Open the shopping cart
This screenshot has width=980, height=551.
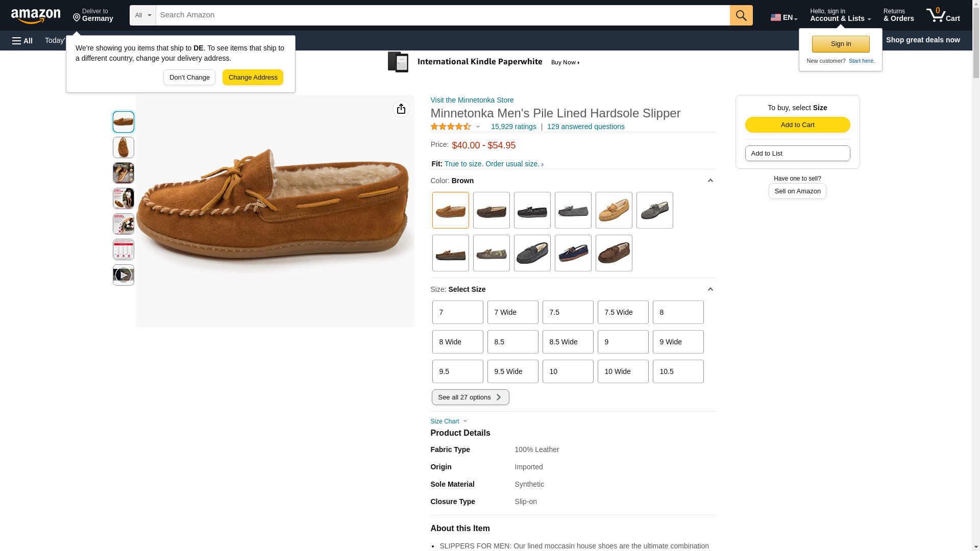(943, 15)
